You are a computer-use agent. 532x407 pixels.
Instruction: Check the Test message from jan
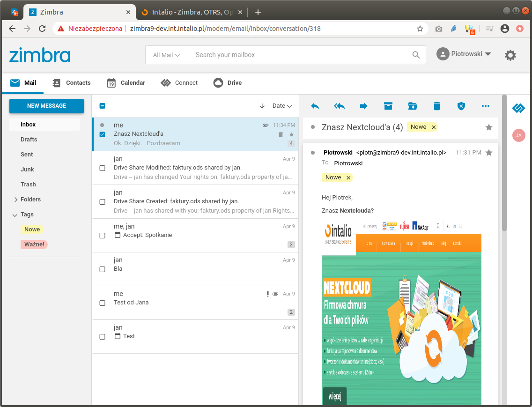coord(102,337)
